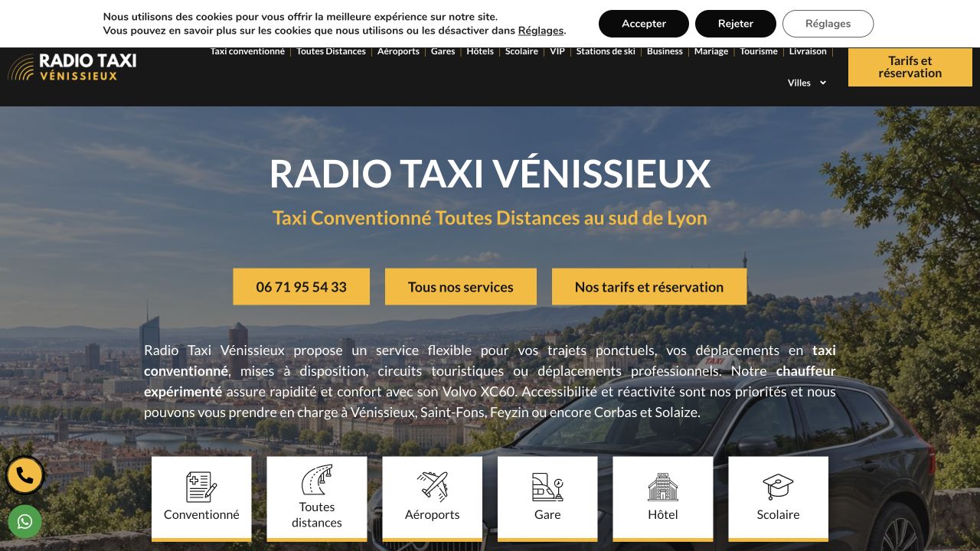Open the Hôtels navigation item
The width and height of the screenshot is (980, 551).
[480, 51]
